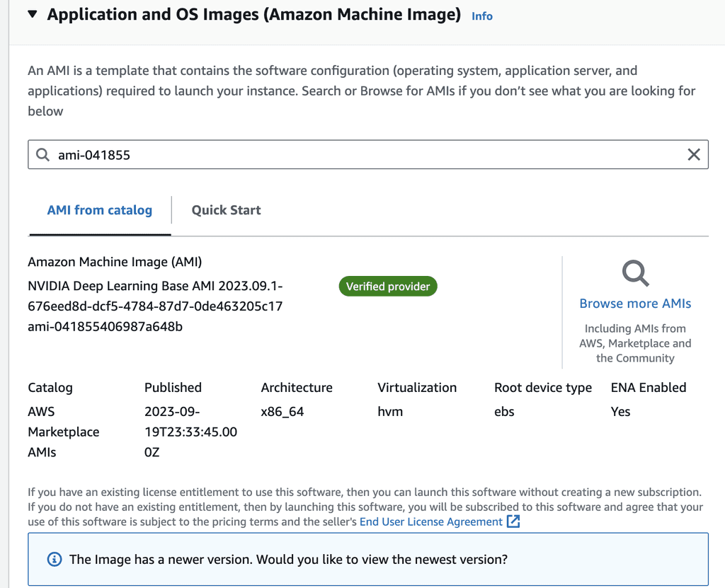Open the Browse more AMIs page
725x588 pixels.
click(x=634, y=303)
